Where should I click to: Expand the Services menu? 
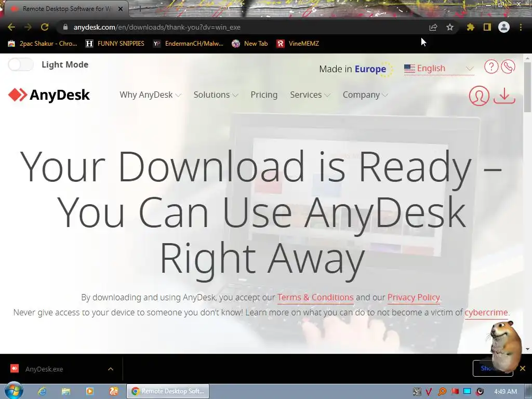(310, 95)
